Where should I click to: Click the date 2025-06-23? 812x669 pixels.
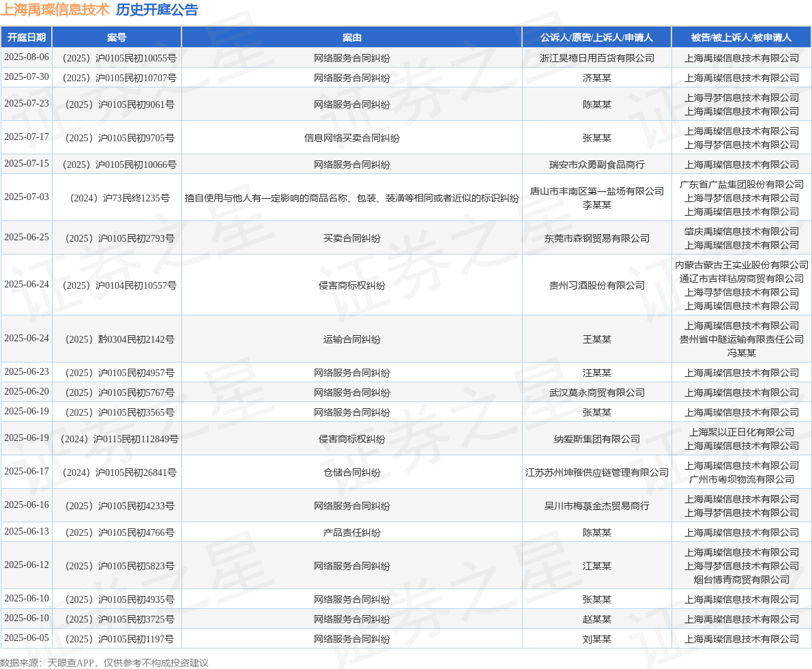pos(27,371)
